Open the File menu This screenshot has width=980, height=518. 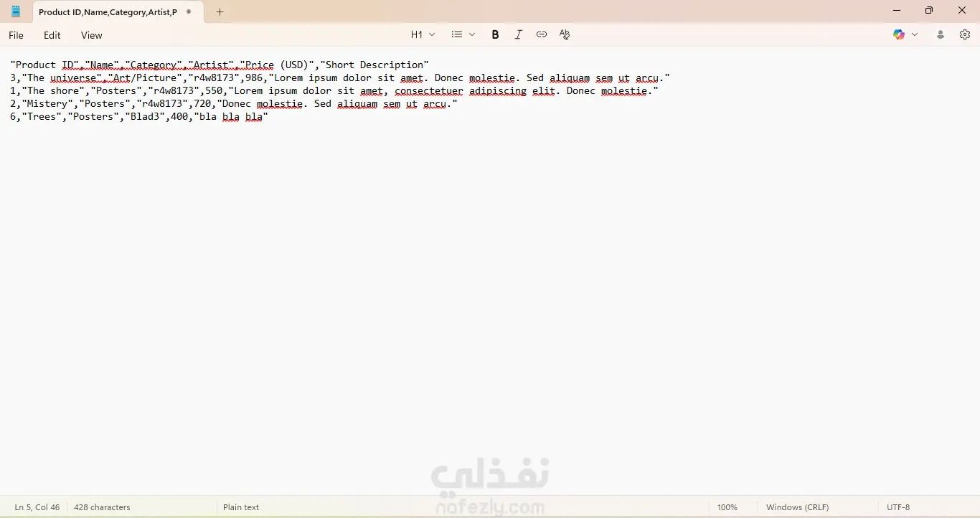tap(16, 35)
